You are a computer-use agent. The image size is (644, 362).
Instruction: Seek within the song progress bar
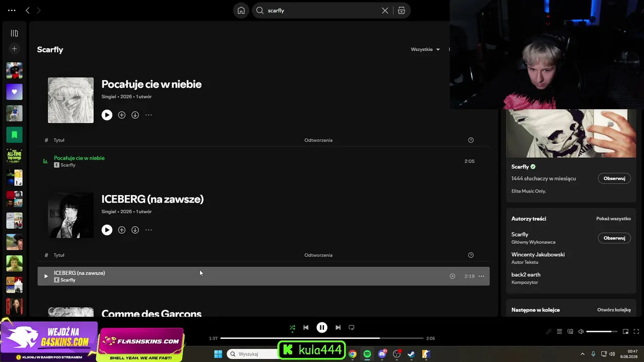click(x=322, y=338)
